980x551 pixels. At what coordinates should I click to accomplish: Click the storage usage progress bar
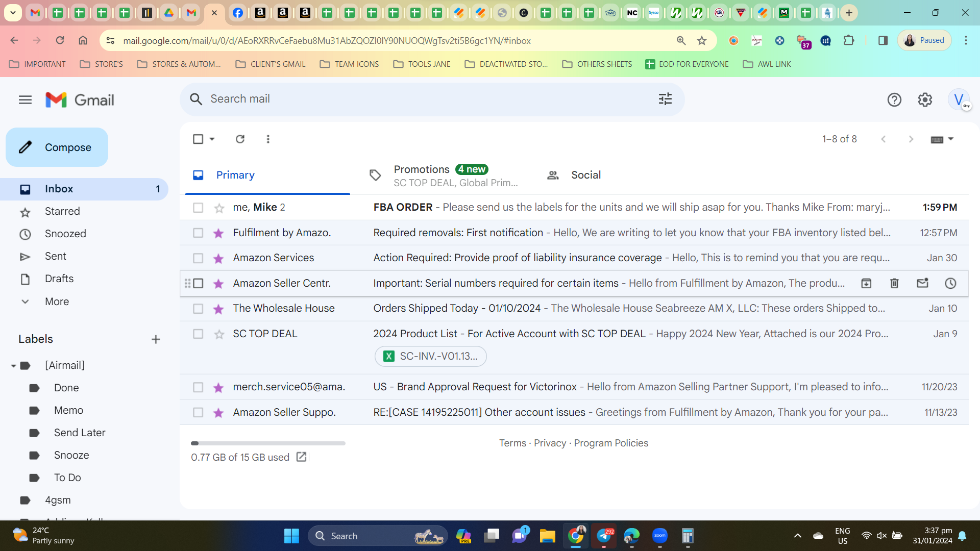point(268,443)
